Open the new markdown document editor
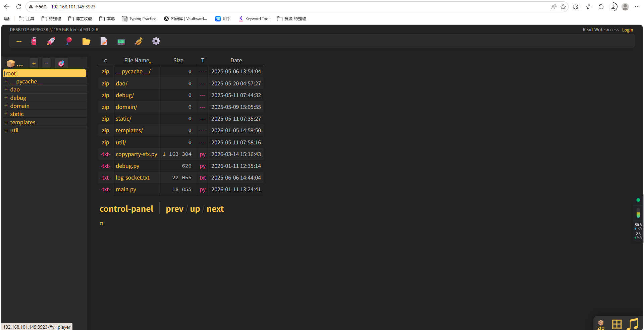The image size is (644, 330). point(104,41)
